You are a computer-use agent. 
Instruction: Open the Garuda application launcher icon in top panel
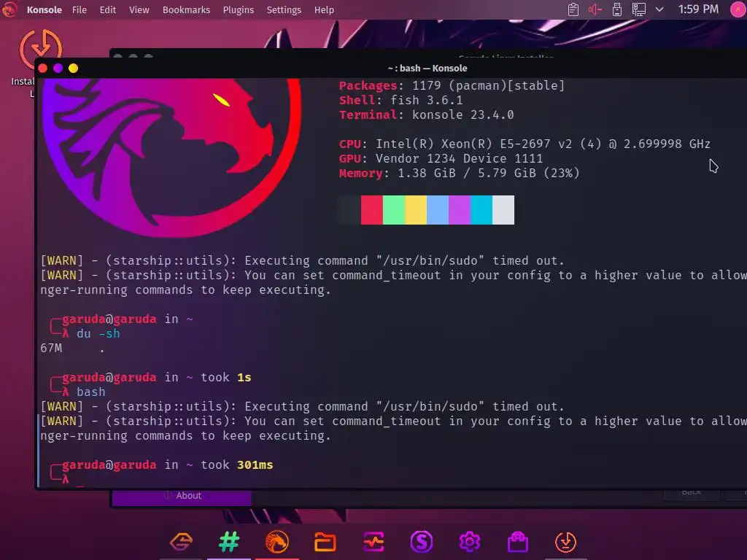click(x=9, y=9)
